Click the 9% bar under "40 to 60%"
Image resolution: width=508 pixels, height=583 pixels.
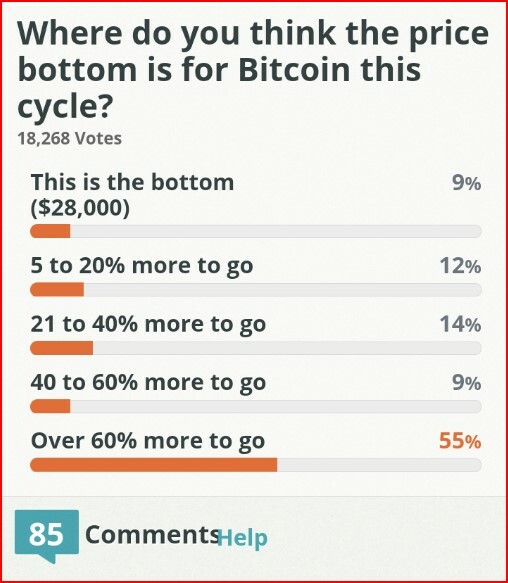[256, 406]
